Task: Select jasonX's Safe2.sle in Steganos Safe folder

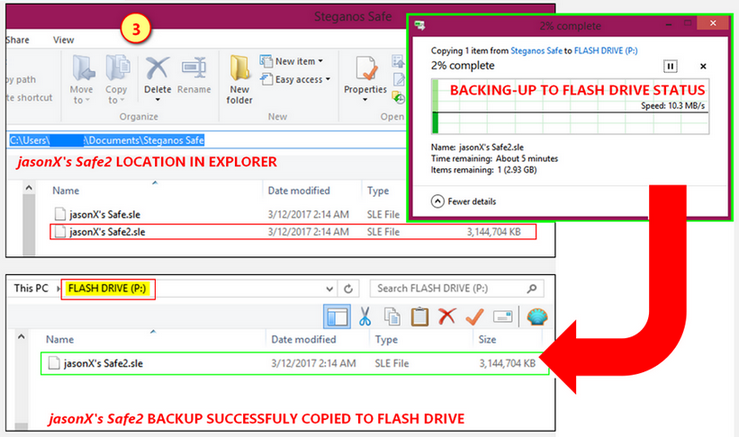Action: coord(293,232)
